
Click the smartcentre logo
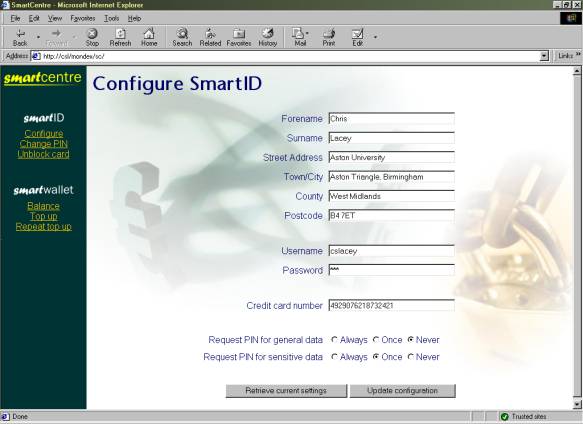42,78
